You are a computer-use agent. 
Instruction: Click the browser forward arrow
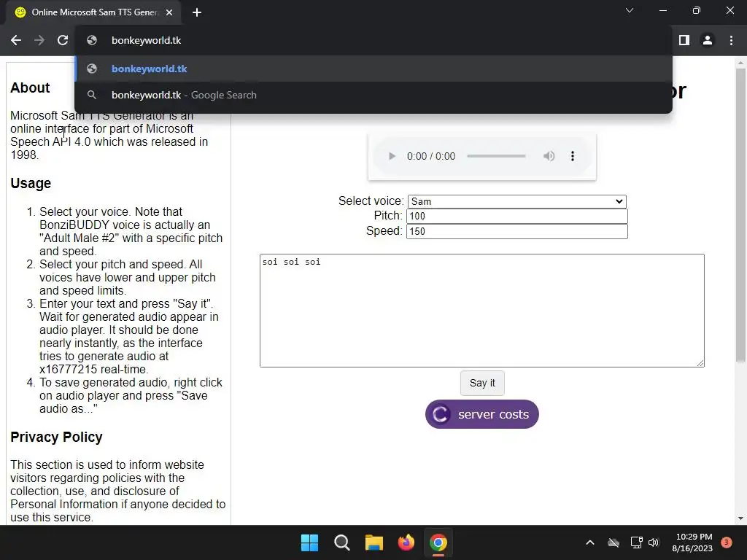coord(39,41)
